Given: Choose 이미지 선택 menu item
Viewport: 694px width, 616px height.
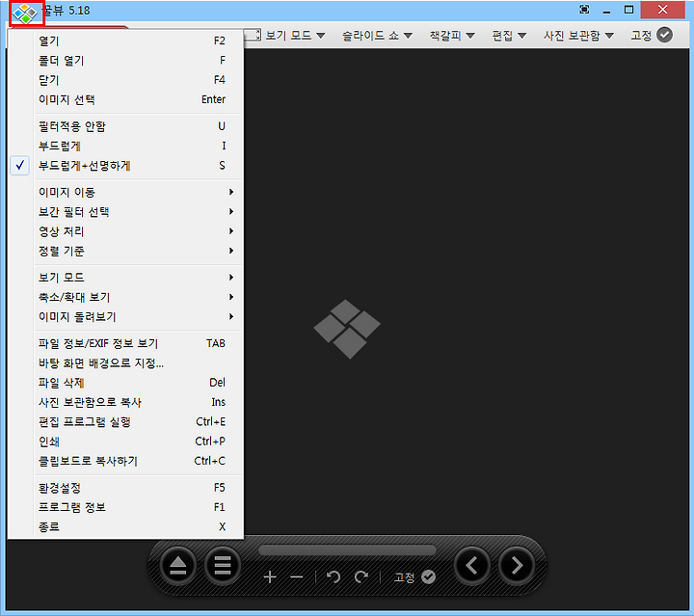Looking at the screenshot, I should point(125,99).
